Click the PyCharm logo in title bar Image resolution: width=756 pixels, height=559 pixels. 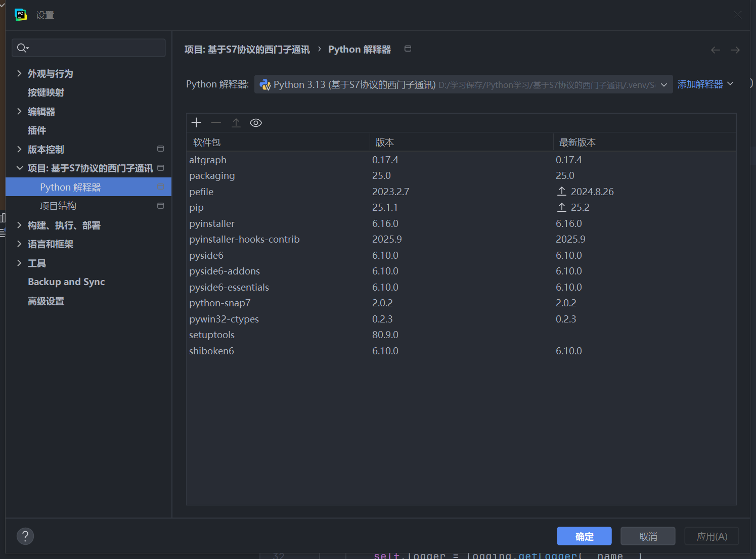[x=21, y=15]
